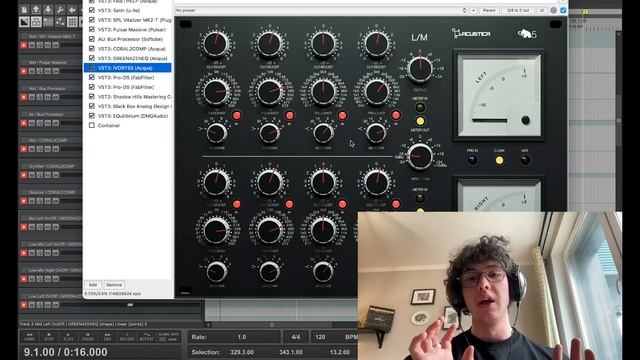Click the transport Home button
Image resolution: width=640 pixels, height=360 pixels.
[x=29, y=337]
